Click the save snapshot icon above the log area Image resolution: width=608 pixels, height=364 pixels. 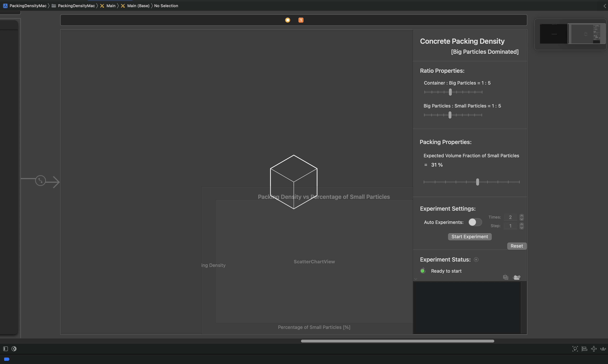pos(506,277)
